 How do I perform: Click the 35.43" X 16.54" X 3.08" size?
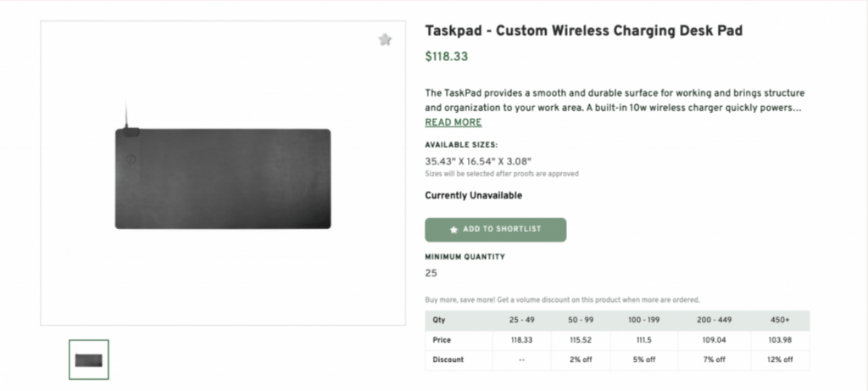pyautogui.click(x=478, y=161)
